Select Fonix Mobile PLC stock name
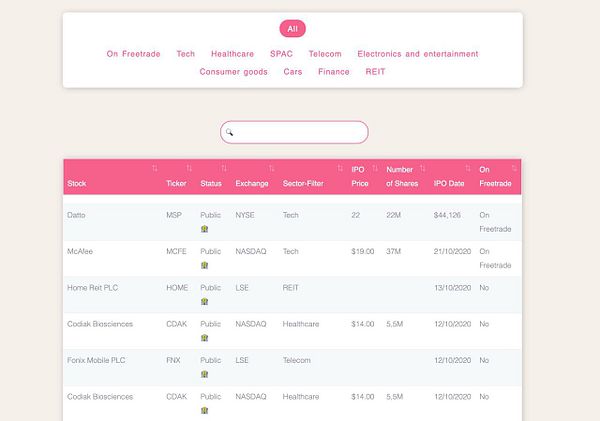 [x=96, y=361]
